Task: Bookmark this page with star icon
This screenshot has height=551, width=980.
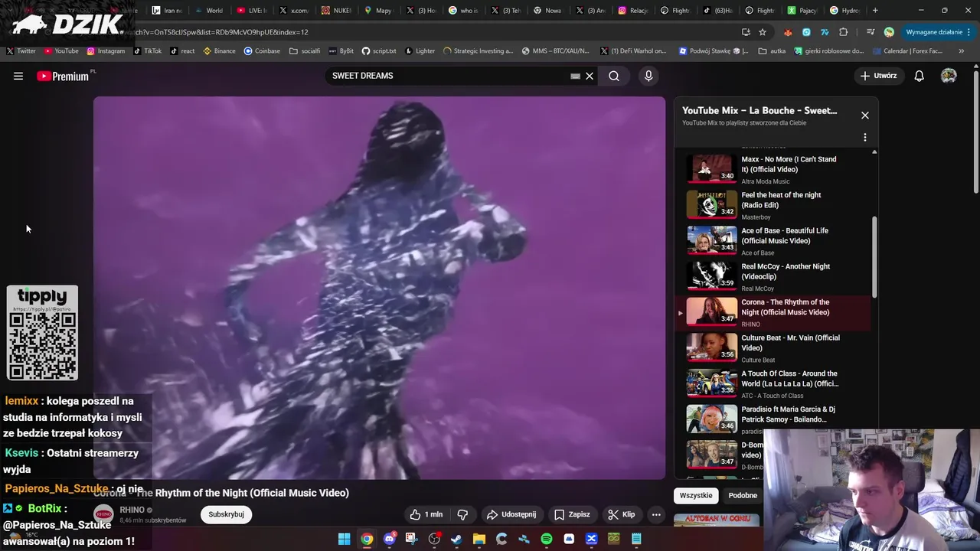Action: (763, 32)
